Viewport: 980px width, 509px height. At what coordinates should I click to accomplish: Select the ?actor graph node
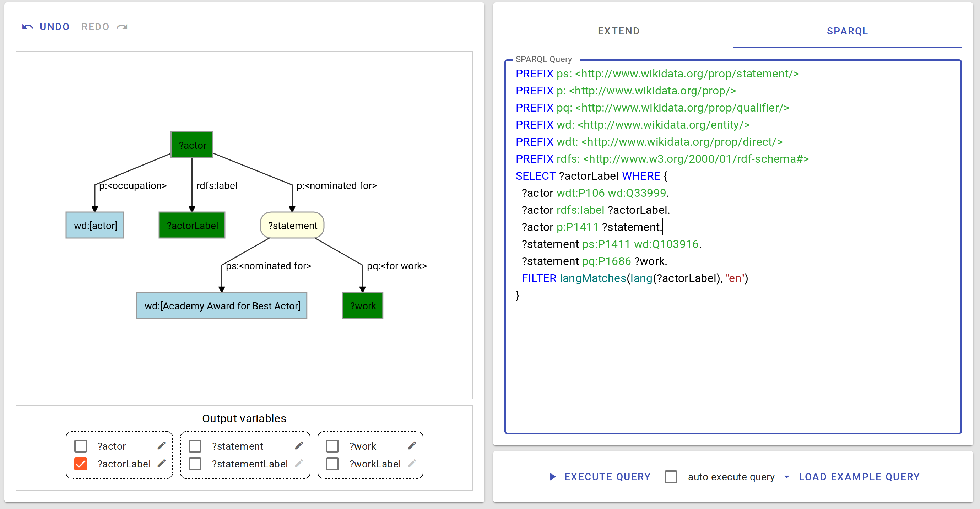[192, 145]
